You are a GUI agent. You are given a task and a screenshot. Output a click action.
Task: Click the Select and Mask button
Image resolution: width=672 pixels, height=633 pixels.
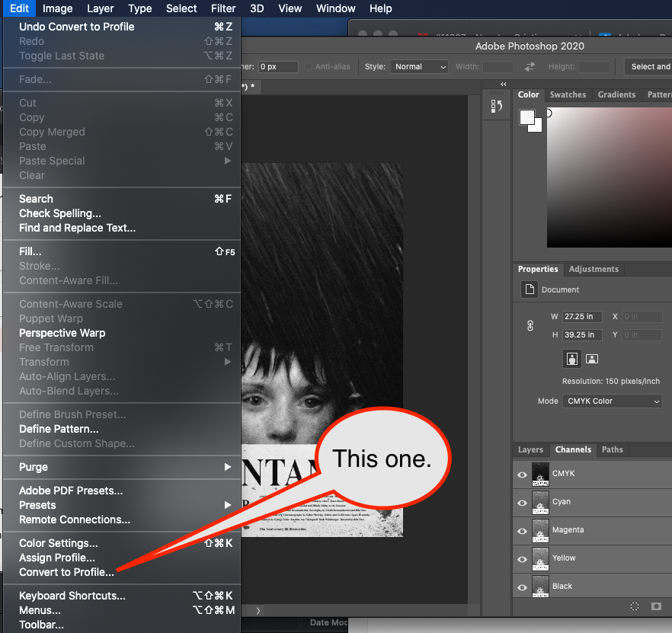click(x=650, y=67)
